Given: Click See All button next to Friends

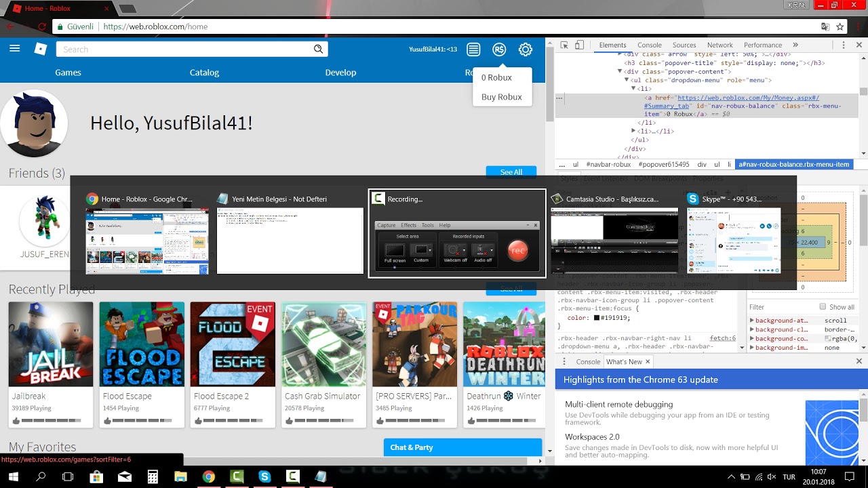Looking at the screenshot, I should pyautogui.click(x=511, y=171).
